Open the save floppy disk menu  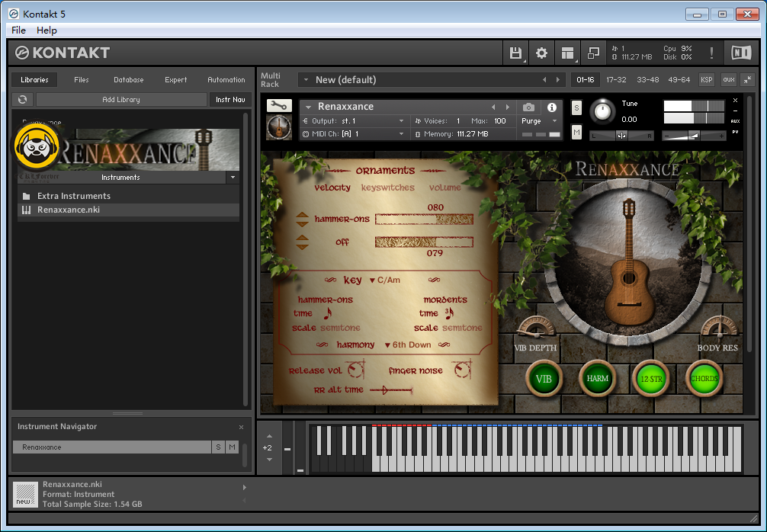pos(515,53)
